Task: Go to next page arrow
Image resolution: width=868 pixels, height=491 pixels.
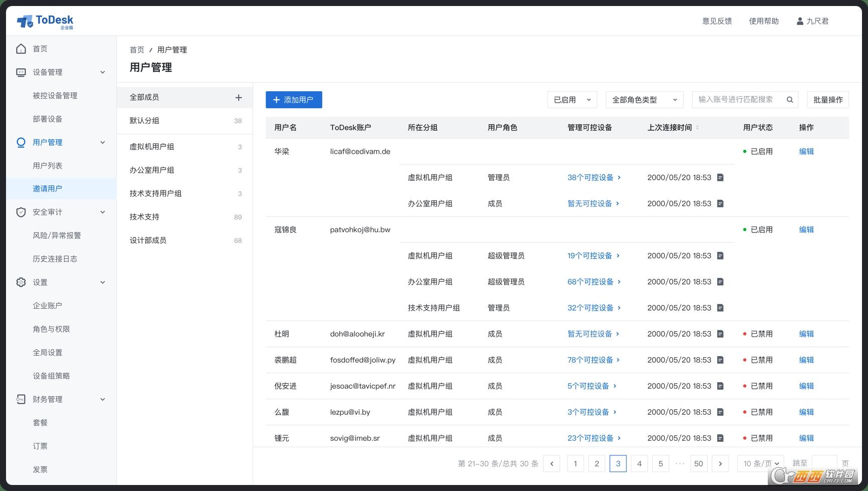Action: click(720, 463)
